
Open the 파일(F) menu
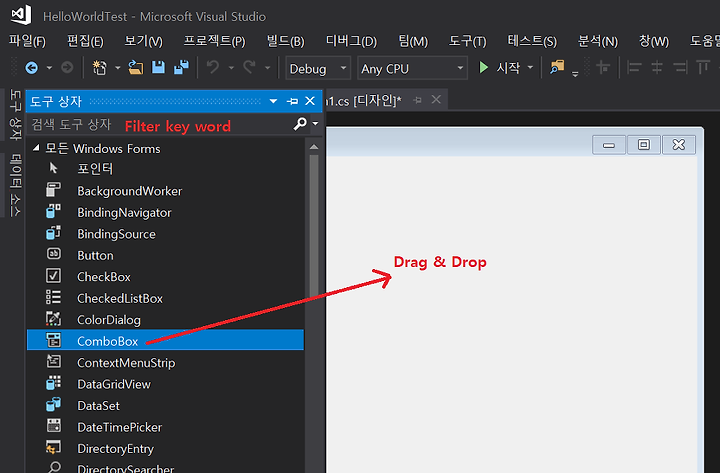coord(27,41)
